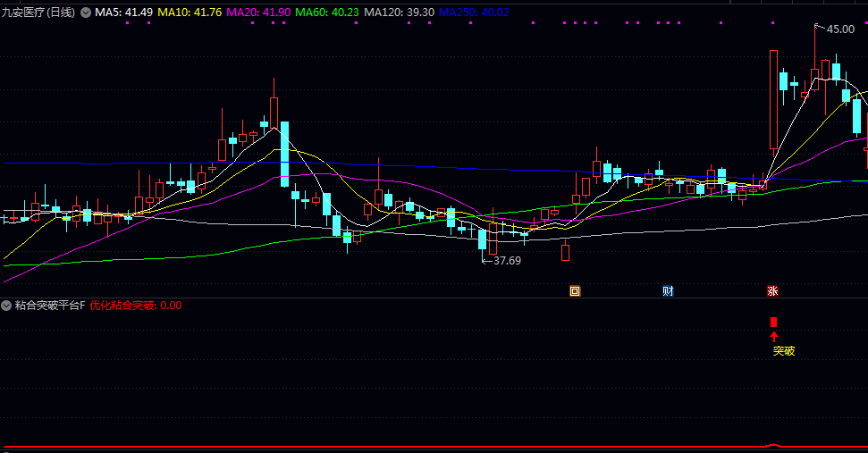The width and height of the screenshot is (868, 453).
Task: Click the tall red limit-up candlestick
Action: click(x=773, y=99)
